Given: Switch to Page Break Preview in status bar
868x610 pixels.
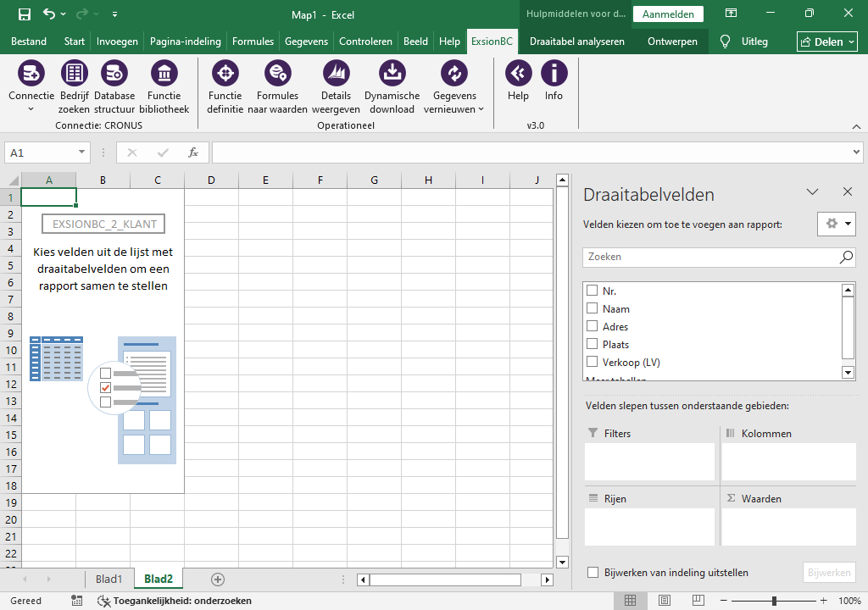Looking at the screenshot, I should point(698,601).
